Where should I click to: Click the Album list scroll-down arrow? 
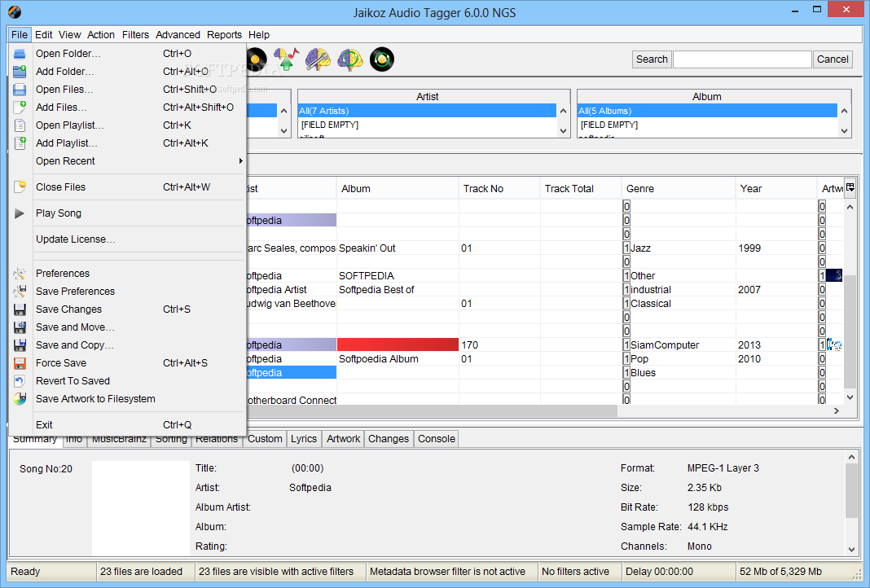[845, 131]
